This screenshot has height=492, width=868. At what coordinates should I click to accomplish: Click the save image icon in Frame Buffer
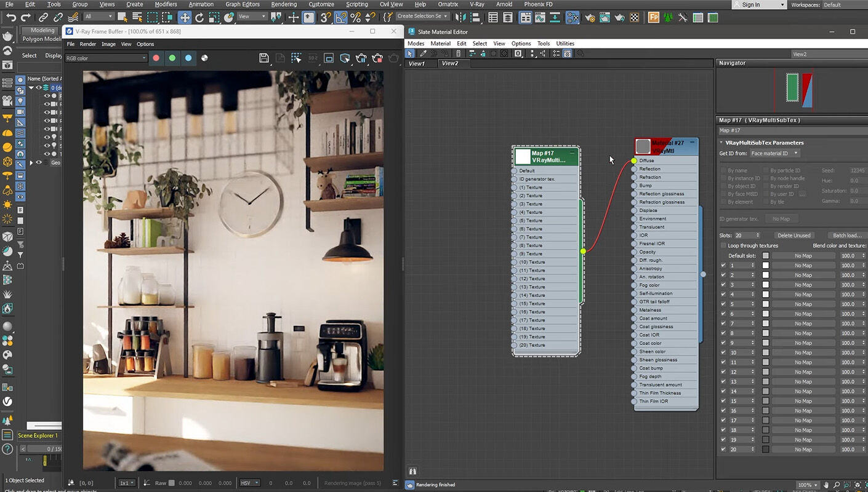[x=264, y=58]
